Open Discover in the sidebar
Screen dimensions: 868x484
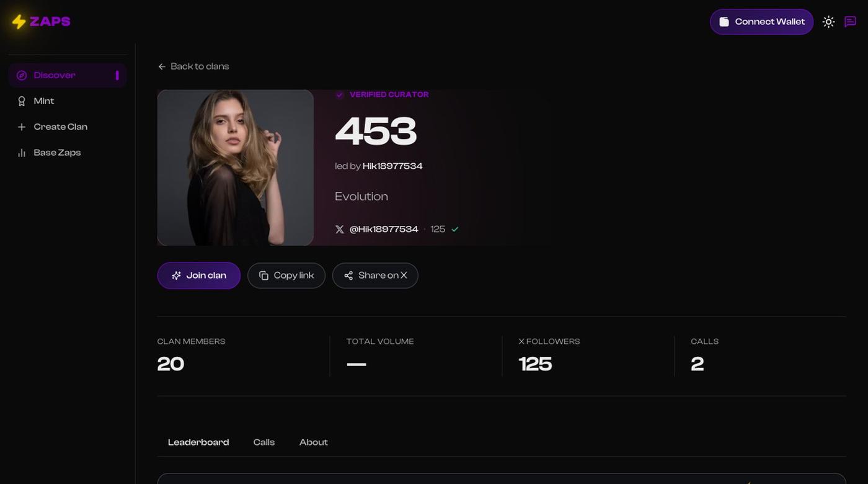[68, 75]
